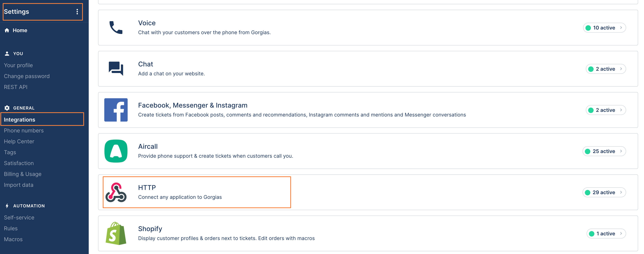The image size is (644, 254).
Task: Click the Home house icon
Action: (x=7, y=30)
